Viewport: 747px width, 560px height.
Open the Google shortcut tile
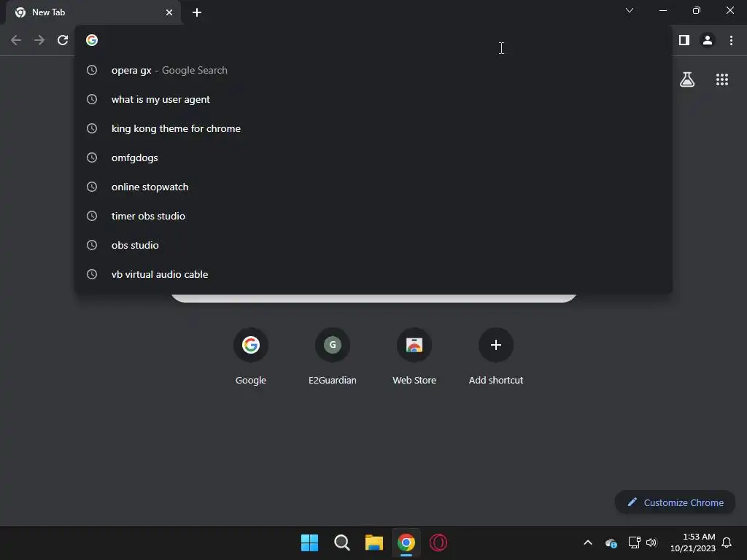tap(251, 356)
